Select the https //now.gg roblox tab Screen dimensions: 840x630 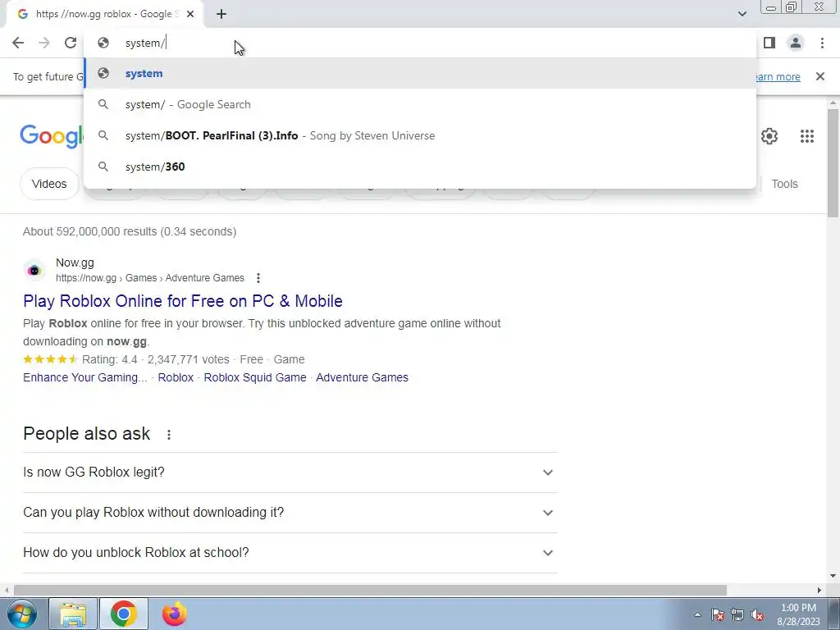click(x=104, y=14)
